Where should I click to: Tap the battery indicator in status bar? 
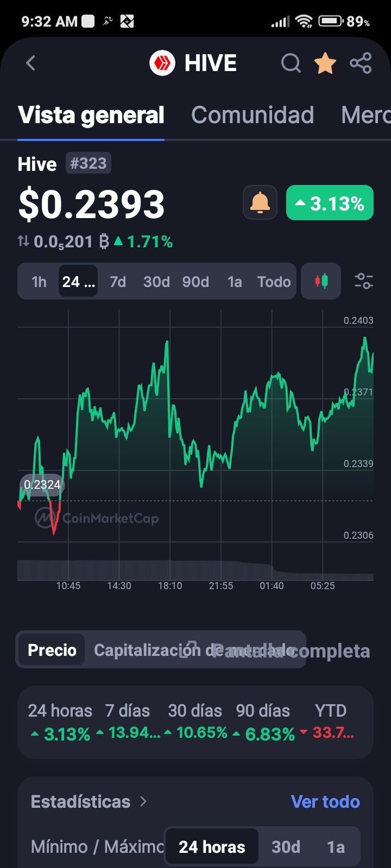tap(330, 21)
